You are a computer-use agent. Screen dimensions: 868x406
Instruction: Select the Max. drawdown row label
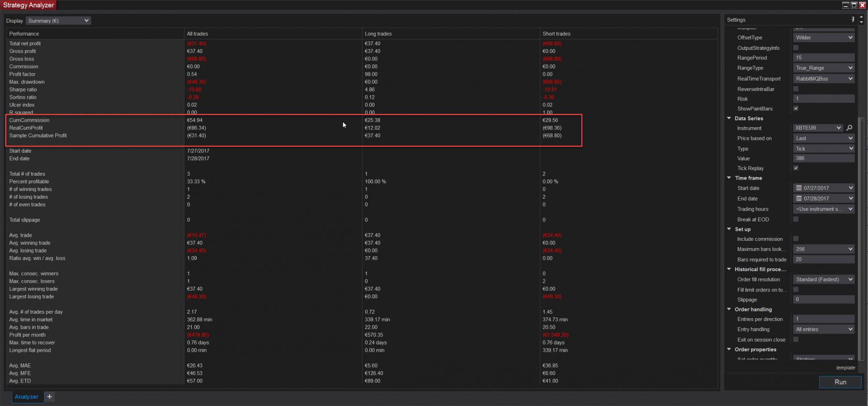[x=27, y=82]
